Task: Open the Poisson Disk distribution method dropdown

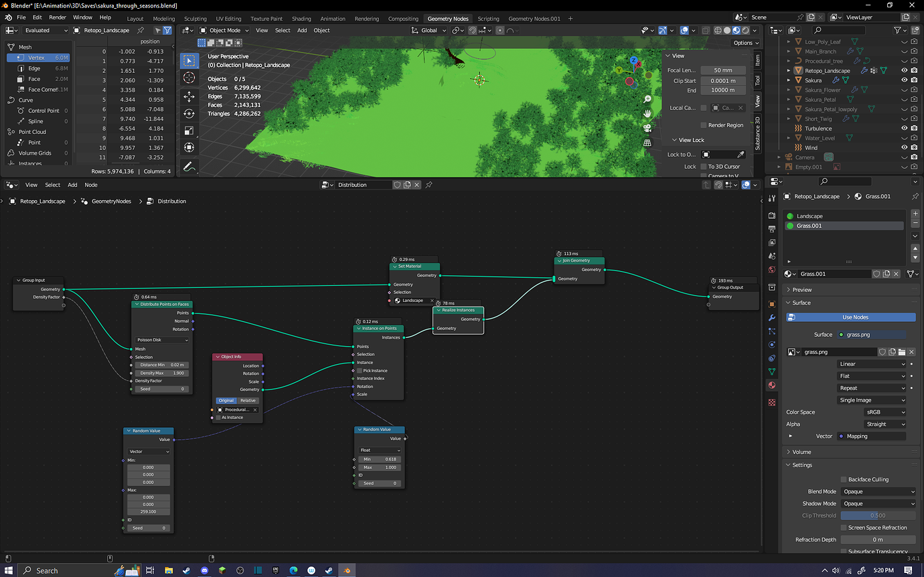Action: coord(162,340)
